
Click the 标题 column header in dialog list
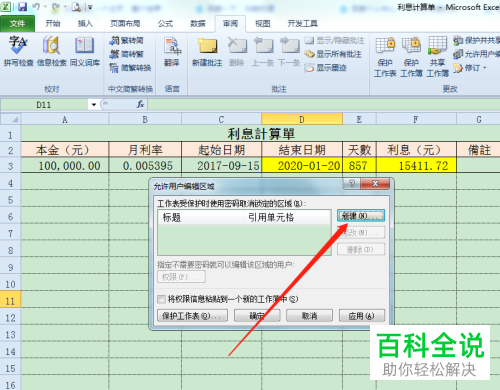201,218
